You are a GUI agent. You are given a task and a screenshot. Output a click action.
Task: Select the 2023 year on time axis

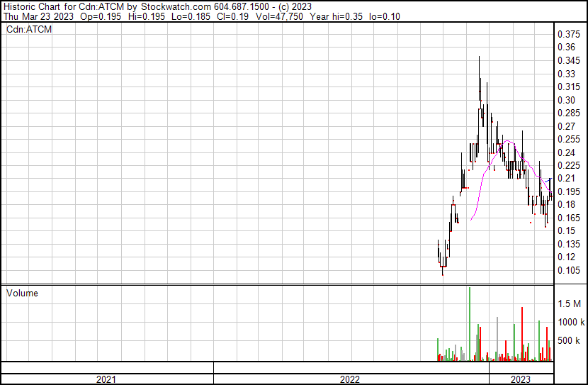[521, 379]
